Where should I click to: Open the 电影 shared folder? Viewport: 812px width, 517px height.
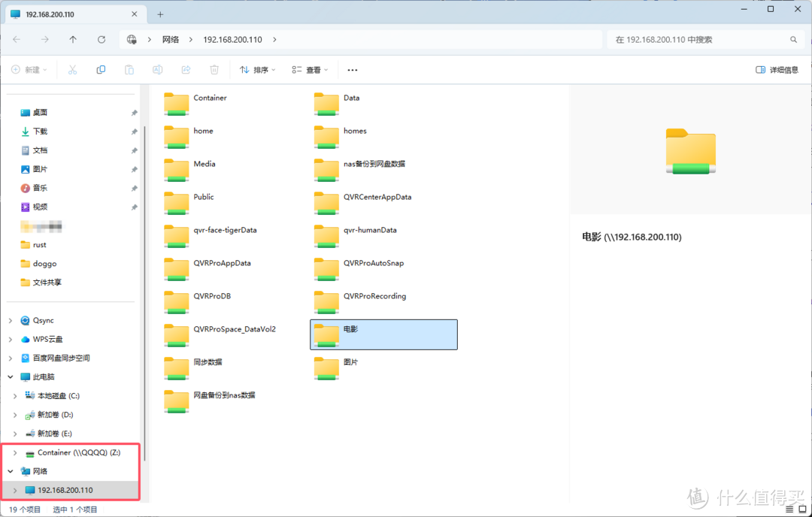pyautogui.click(x=351, y=330)
